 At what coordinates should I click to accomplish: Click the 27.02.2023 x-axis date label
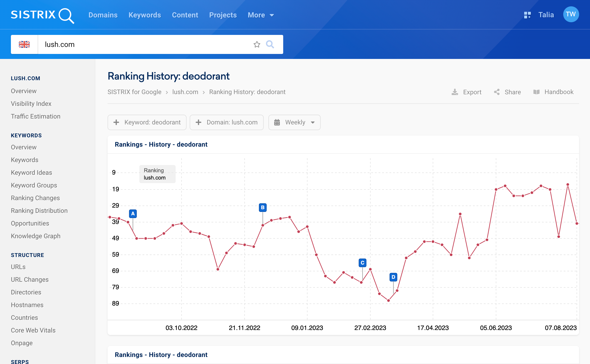[x=370, y=328]
